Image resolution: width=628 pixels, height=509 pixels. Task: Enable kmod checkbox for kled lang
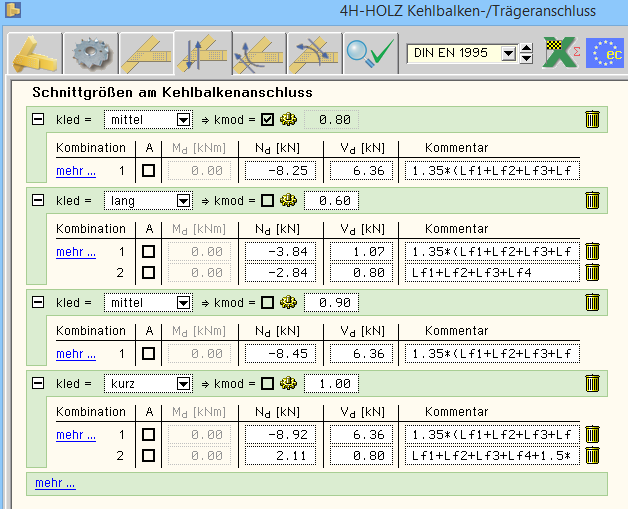(x=267, y=201)
